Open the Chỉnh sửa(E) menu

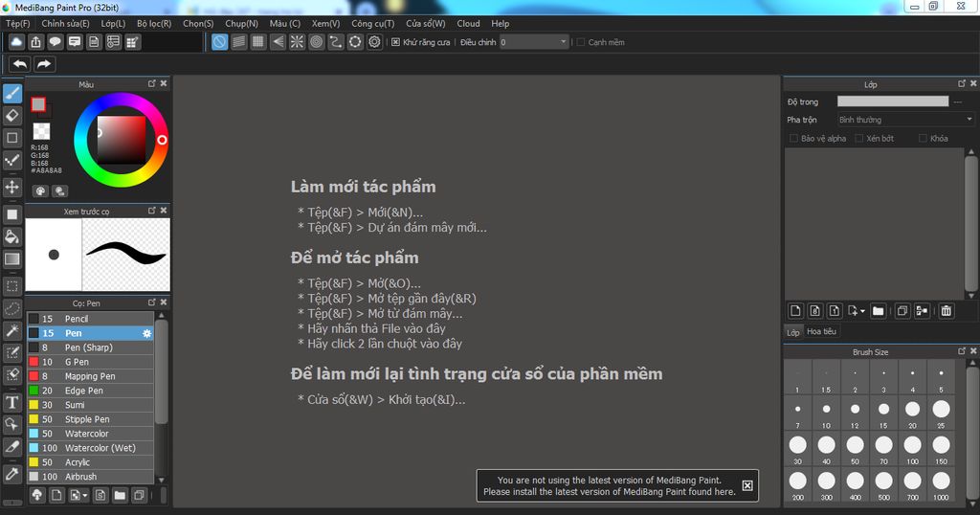[65, 23]
